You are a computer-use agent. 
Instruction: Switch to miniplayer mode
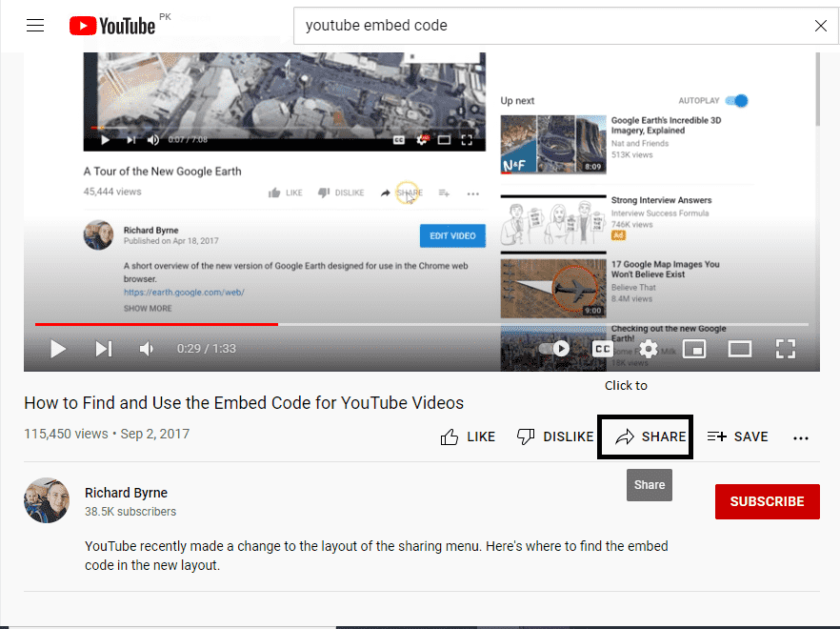pyautogui.click(x=694, y=349)
